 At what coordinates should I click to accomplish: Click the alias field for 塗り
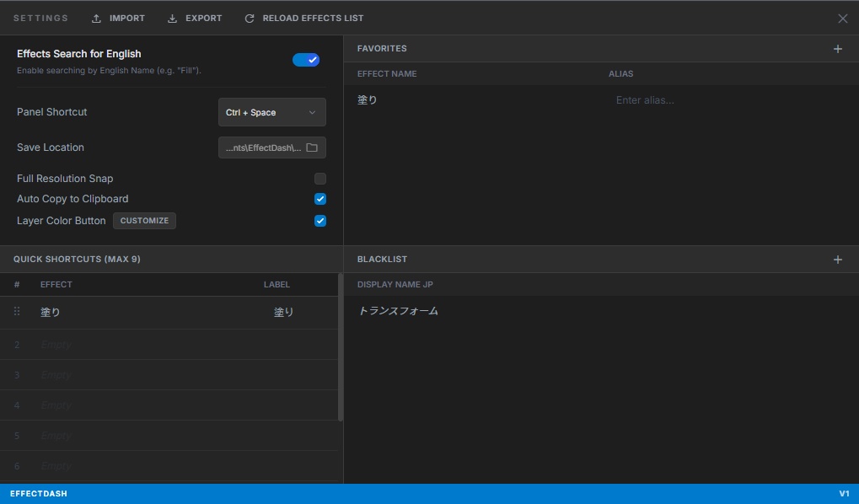point(646,99)
